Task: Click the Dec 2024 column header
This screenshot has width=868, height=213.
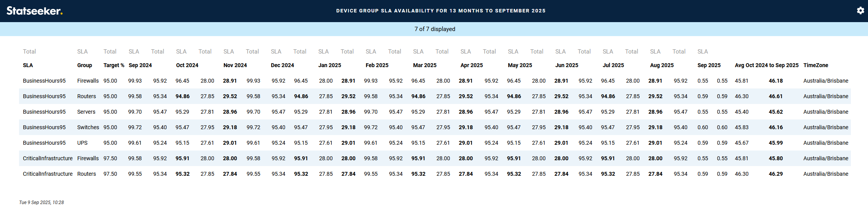Action: tap(282, 65)
